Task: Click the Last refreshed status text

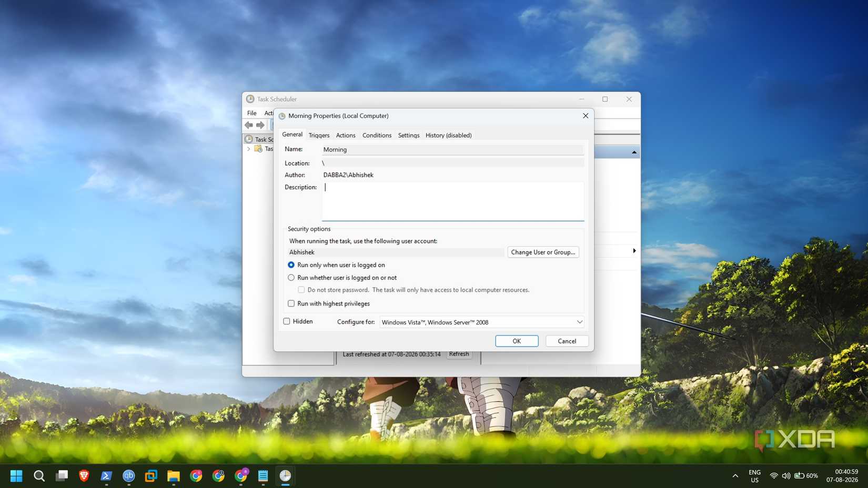Action: pos(391,354)
